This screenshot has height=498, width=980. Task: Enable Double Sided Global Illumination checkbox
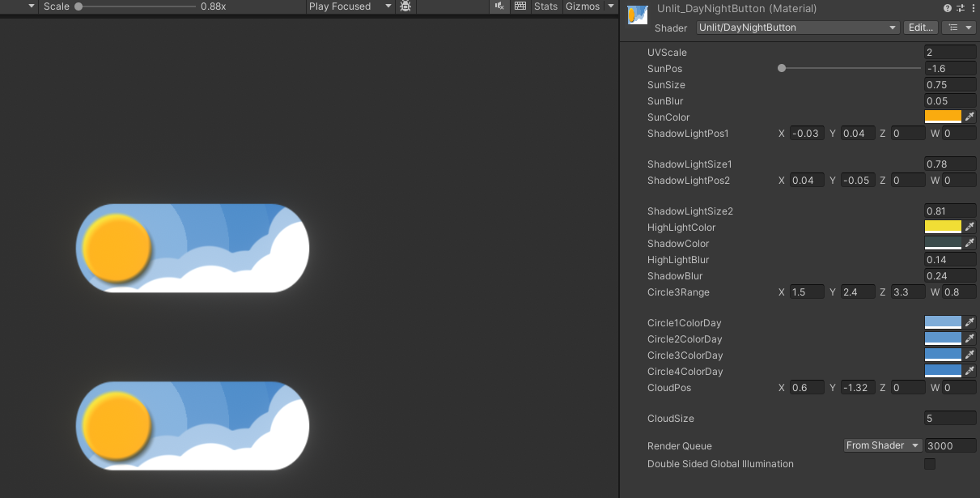pyautogui.click(x=930, y=464)
